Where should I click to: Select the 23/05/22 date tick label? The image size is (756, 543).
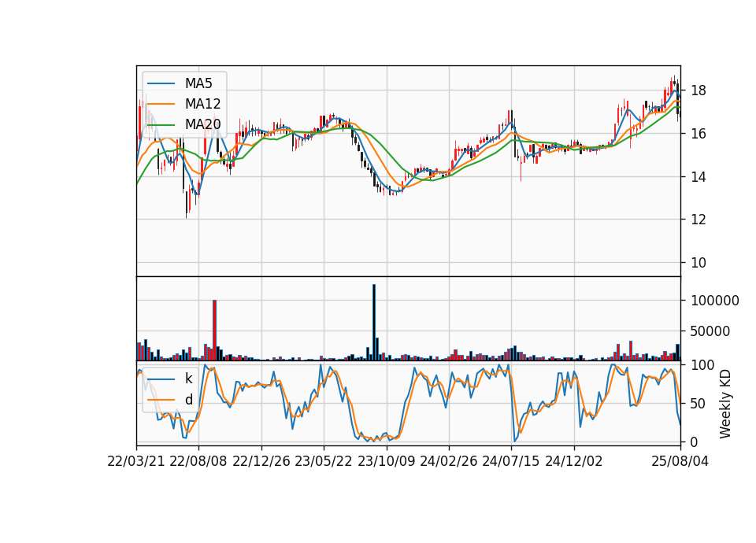click(324, 461)
